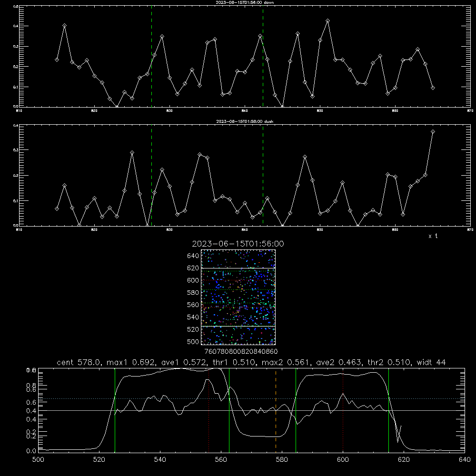Screen dimensions: 476x476
Task: Click the 'x t' label below the dusk plot
Action: point(433,236)
